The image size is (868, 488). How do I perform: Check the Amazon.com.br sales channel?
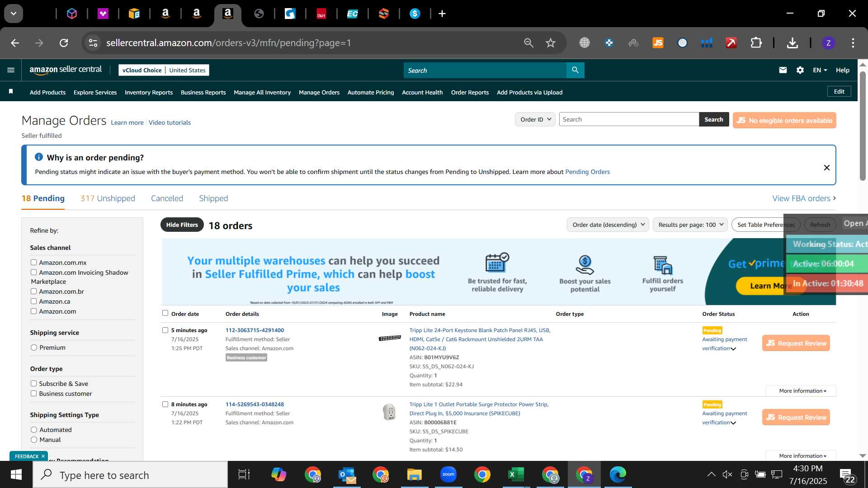pos(33,291)
